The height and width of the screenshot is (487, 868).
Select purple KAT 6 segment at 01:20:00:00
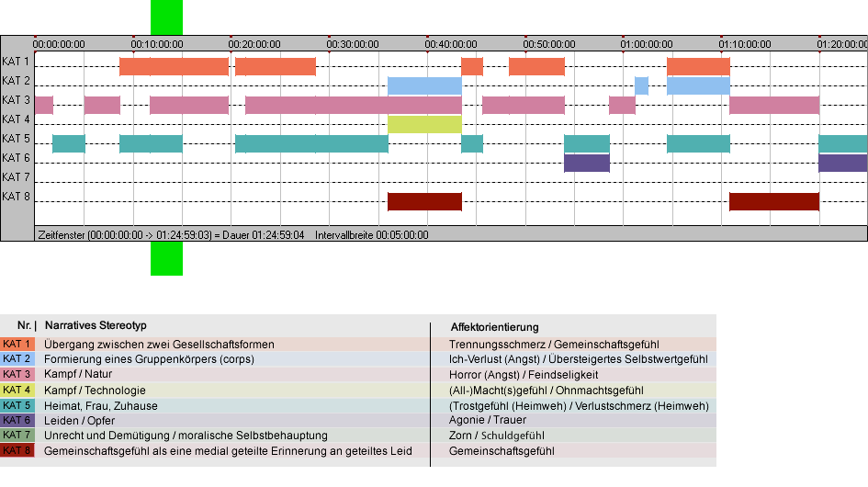pos(842,163)
